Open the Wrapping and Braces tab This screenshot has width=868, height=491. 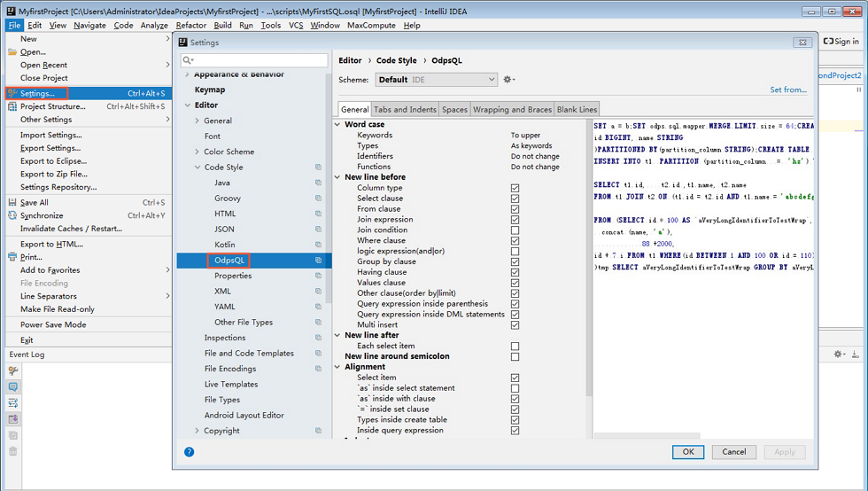pos(512,109)
